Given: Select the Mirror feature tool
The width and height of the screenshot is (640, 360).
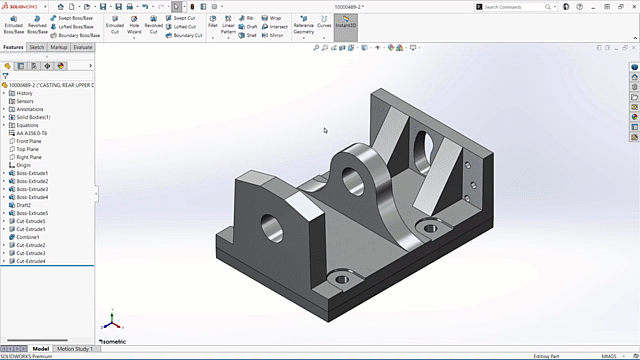Looking at the screenshot, I should [x=272, y=36].
